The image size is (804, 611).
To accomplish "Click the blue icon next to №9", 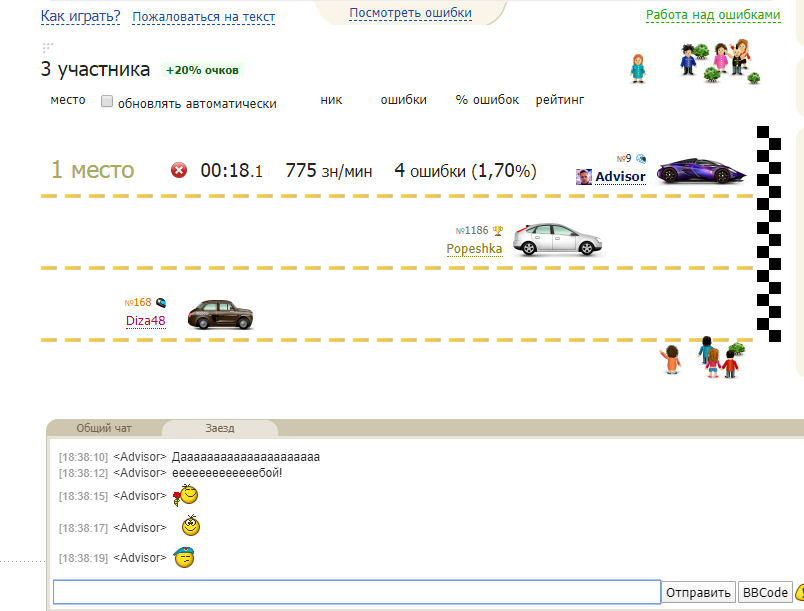I will [641, 159].
